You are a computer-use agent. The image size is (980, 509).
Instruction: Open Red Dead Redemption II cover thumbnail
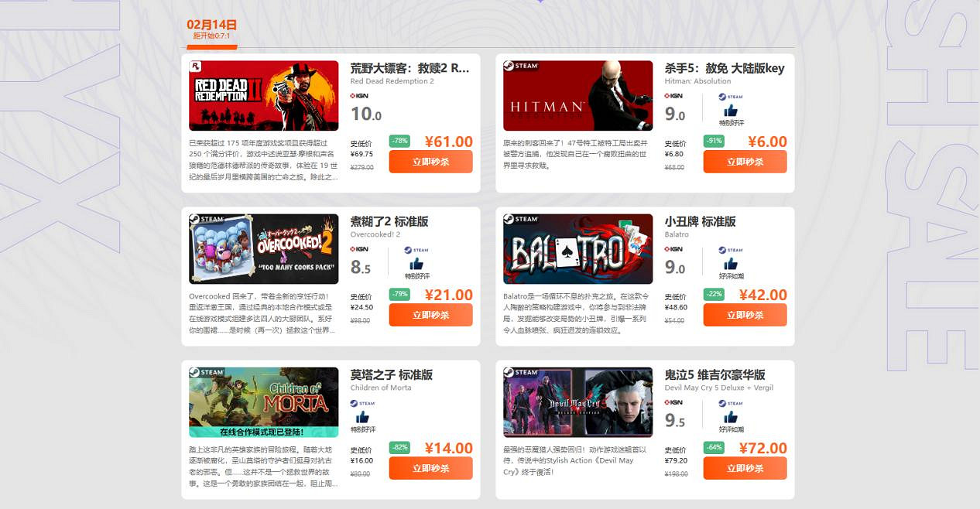264,96
